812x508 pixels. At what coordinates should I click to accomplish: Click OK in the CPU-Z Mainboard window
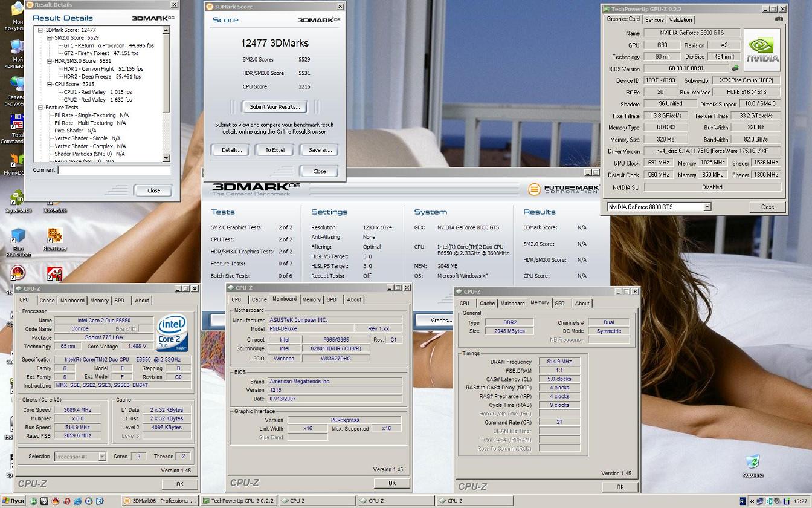coord(391,483)
